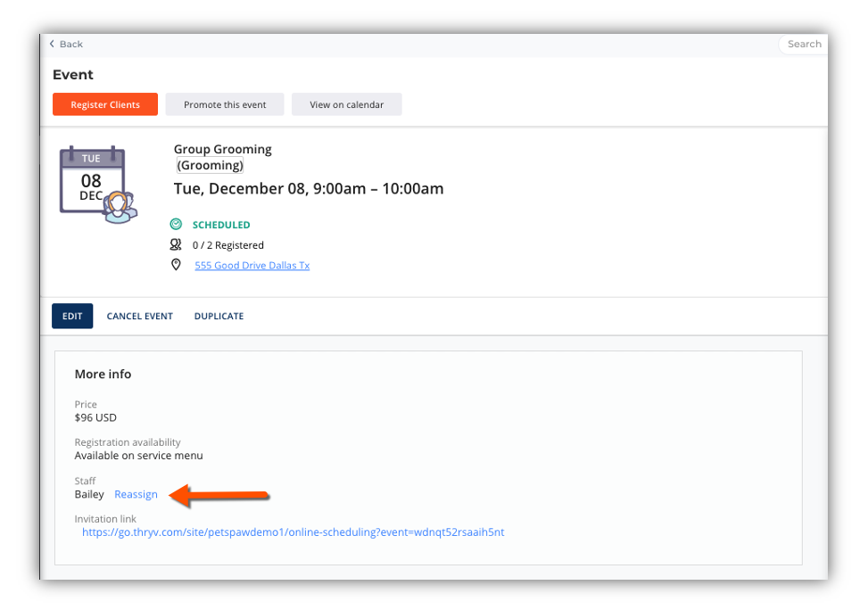Click the SCHEDULED status label
Screen dimensions: 868x610
[x=221, y=225]
